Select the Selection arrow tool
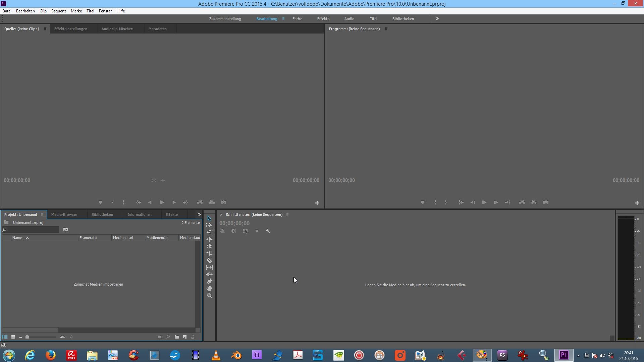Screen dimensions: 644x362 tap(209, 218)
